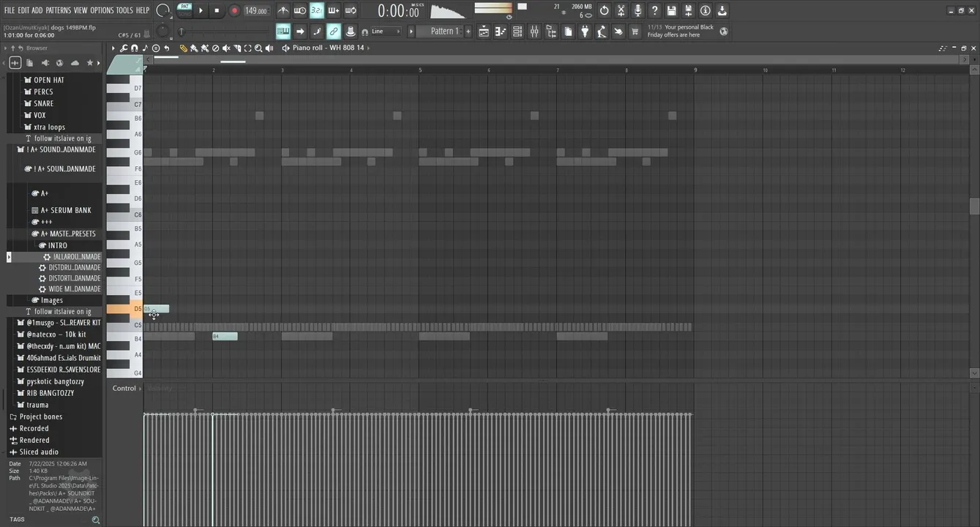Open the audio editor scissors icon
Screen dimensions: 980x527
[x=621, y=10]
